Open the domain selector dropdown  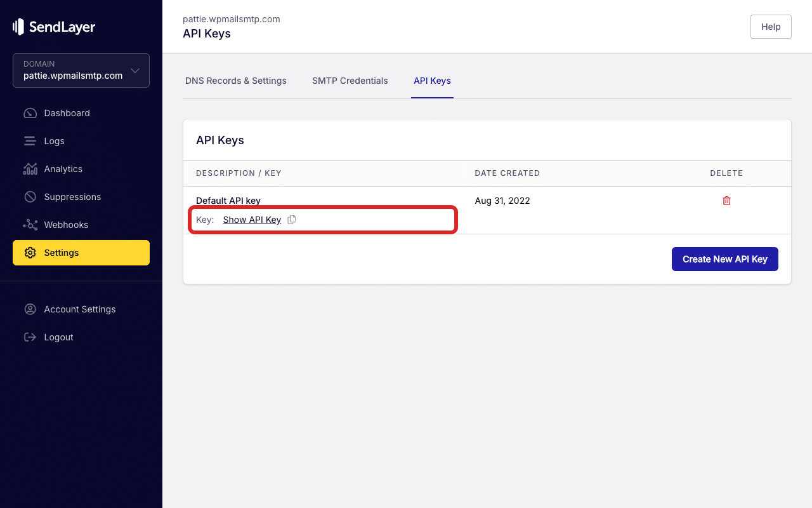coord(81,70)
